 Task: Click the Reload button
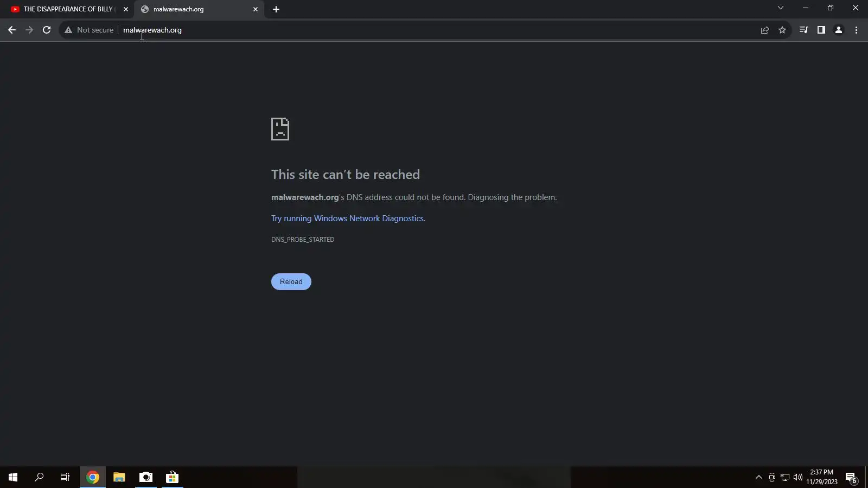(x=291, y=281)
